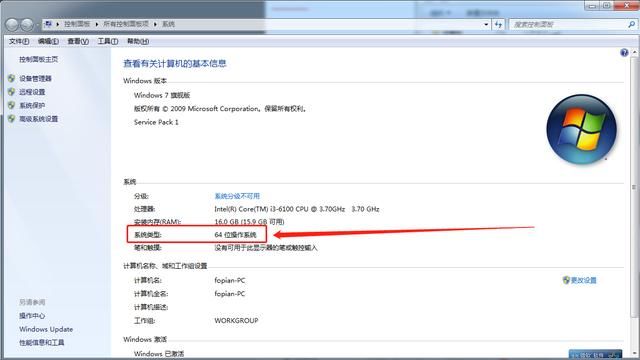Click shield icon next to 远程设置

pyautogui.click(x=11, y=92)
